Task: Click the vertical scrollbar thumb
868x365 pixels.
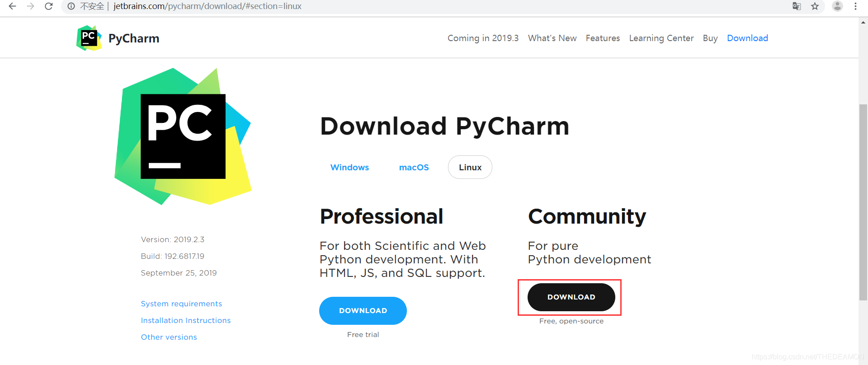Action: click(x=863, y=202)
